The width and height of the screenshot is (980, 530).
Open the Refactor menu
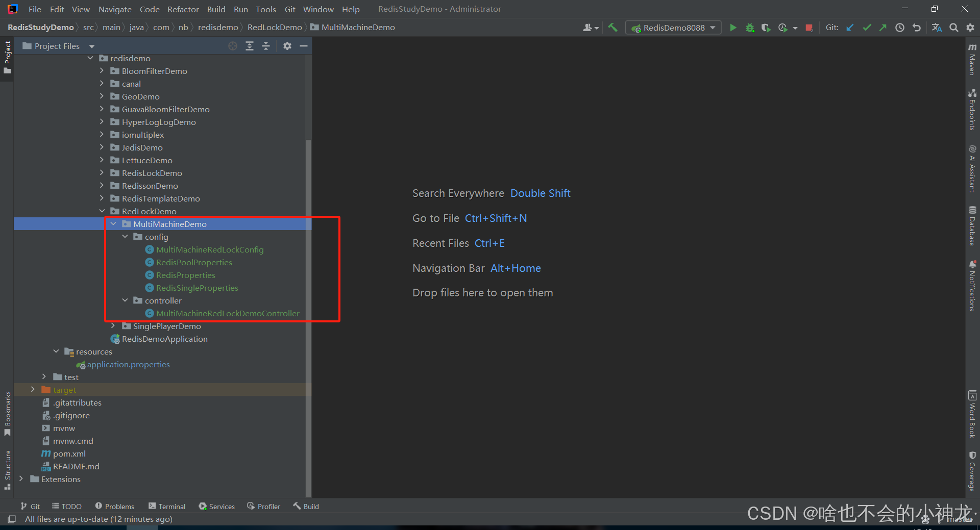[183, 9]
